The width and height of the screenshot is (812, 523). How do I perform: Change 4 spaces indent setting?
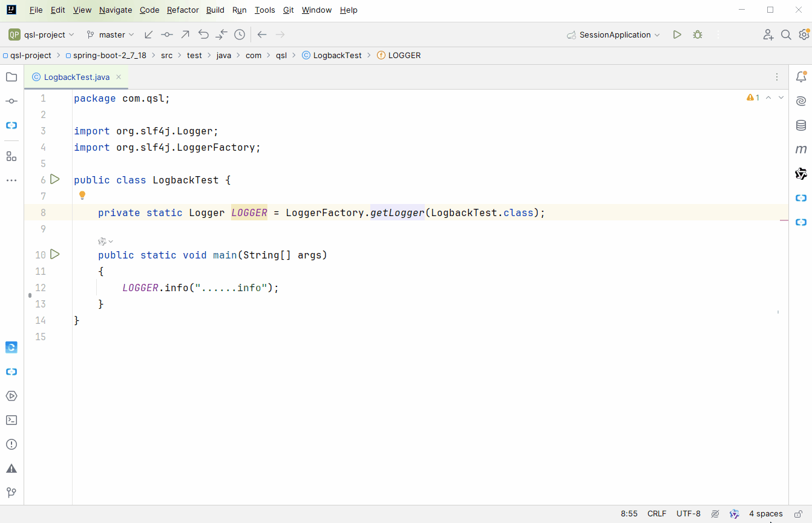click(765, 513)
